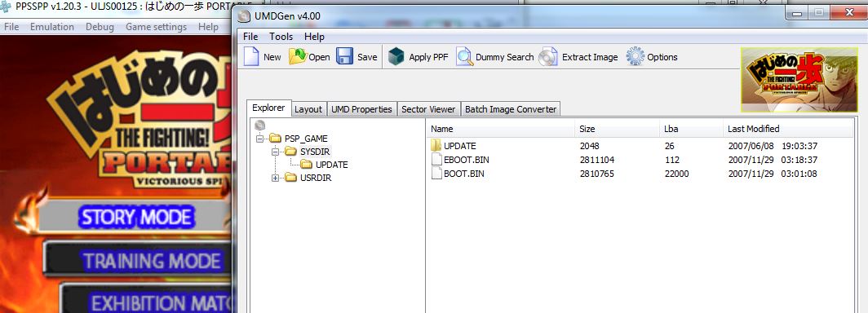Switch to the Sector Viewer tab
Viewport: 868px width, 313px height.
click(428, 109)
